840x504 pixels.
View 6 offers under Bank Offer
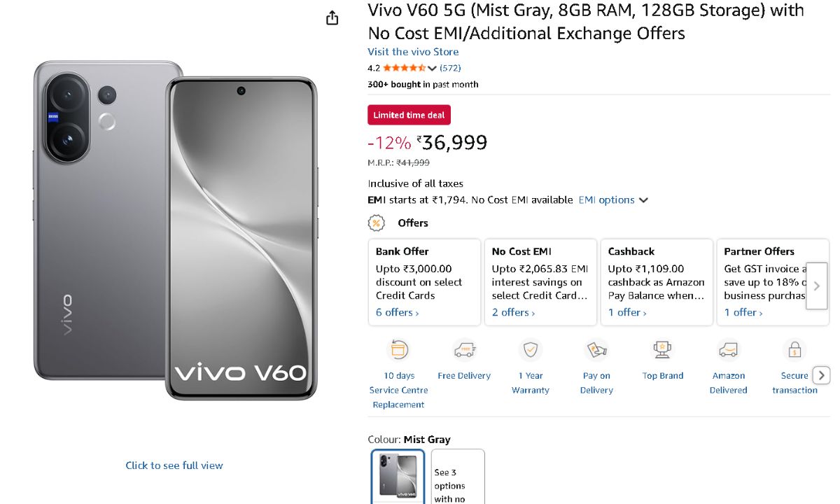pos(397,312)
